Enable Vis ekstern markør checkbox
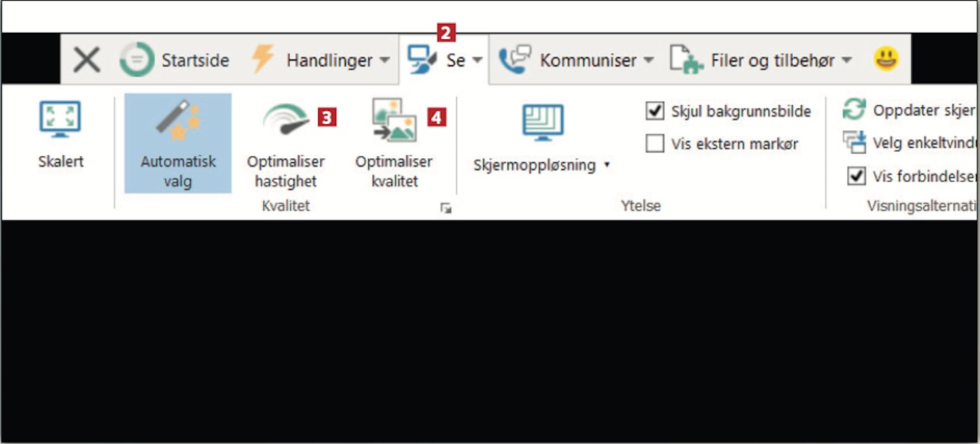The height and width of the screenshot is (444, 980). 655,143
